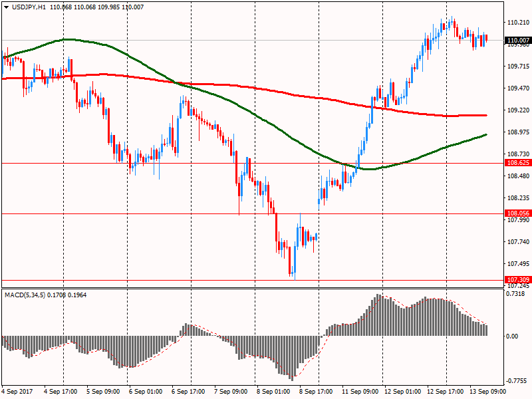Image resolution: width=532 pixels, height=399 pixels.
Task: Click the 107.495 price scale value
Action: coord(518,263)
